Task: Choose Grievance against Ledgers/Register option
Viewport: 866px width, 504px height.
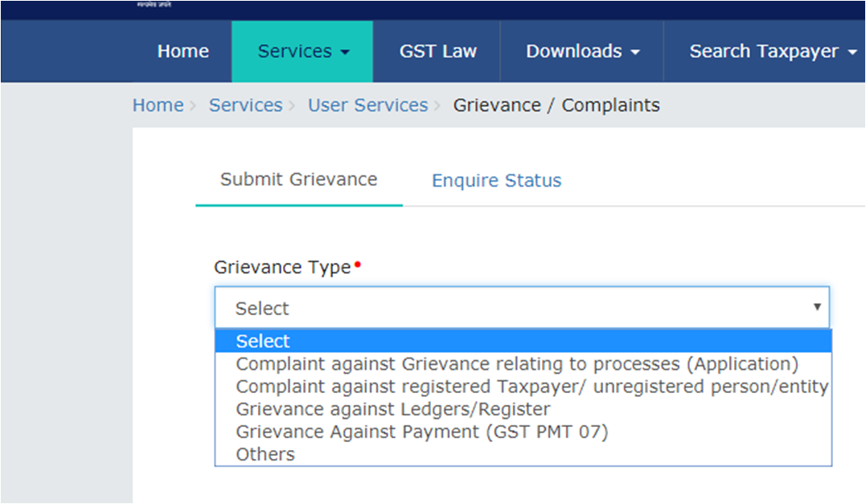Action: tap(392, 409)
